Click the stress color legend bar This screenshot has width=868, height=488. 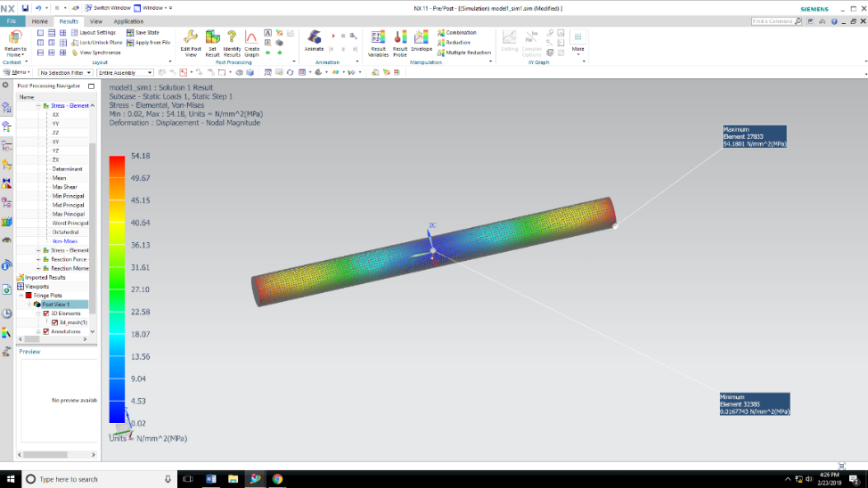click(x=117, y=289)
